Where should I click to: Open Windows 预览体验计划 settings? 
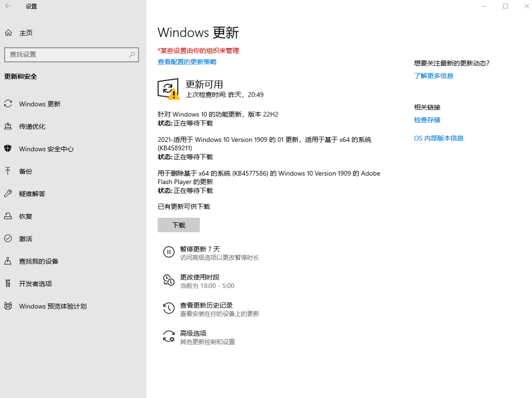tap(51, 306)
